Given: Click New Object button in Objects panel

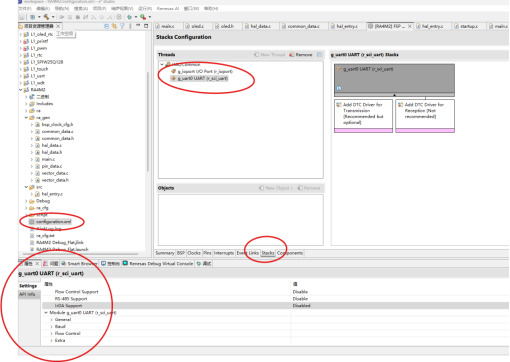Looking at the screenshot, I should [x=276, y=188].
